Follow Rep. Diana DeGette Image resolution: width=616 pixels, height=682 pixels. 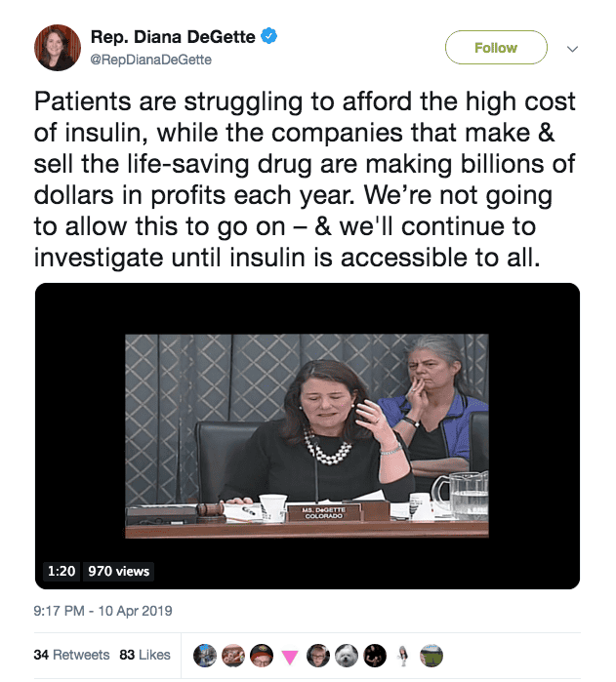pos(495,48)
